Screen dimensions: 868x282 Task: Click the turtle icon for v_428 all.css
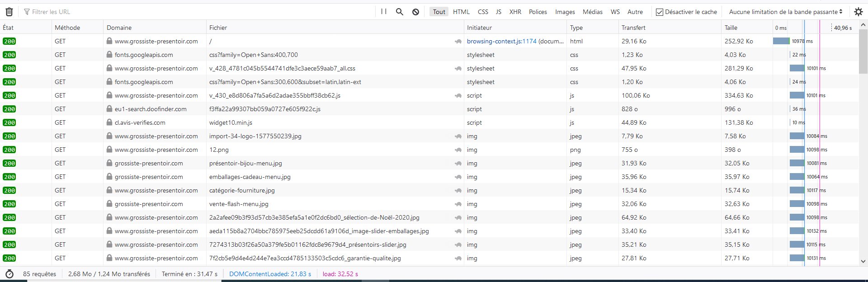[x=458, y=68]
